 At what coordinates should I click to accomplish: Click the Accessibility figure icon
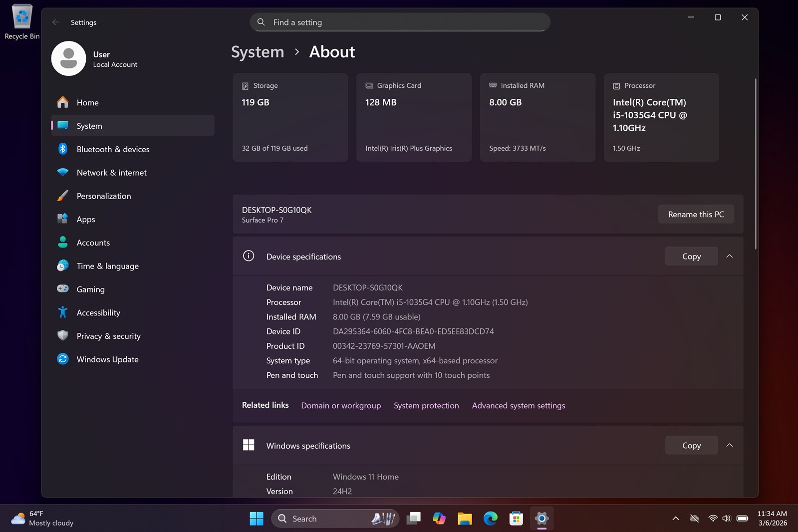tap(63, 312)
